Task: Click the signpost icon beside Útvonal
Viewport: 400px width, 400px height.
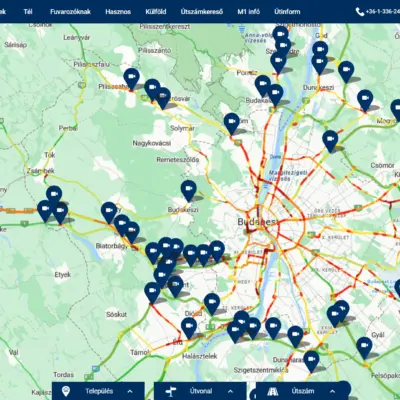Action: [171, 391]
